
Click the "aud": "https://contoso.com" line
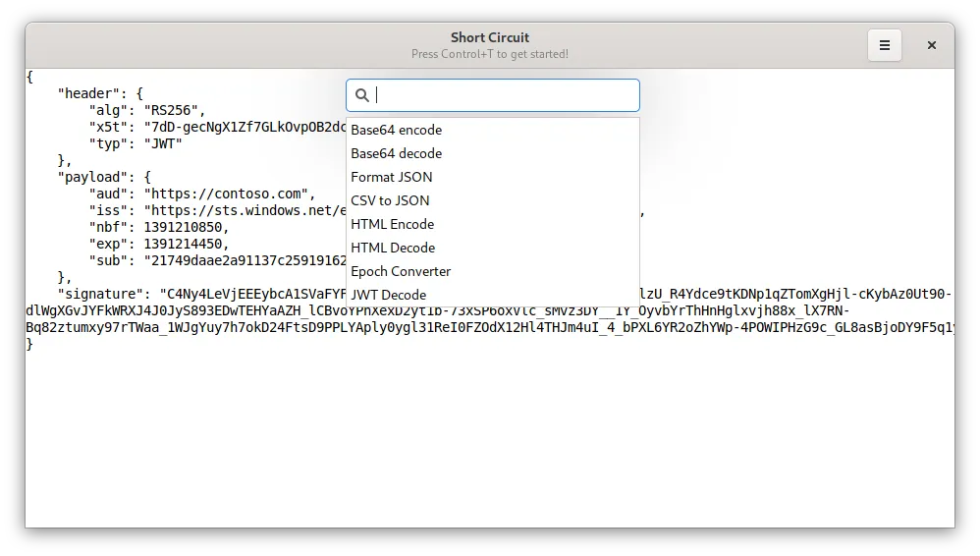202,194
